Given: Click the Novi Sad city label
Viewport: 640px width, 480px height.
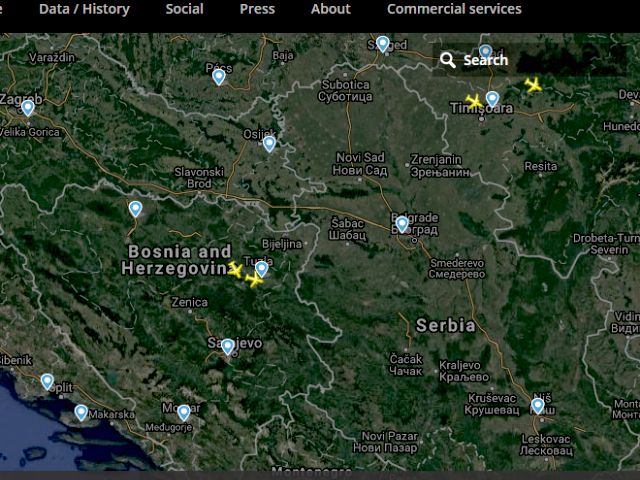Looking at the screenshot, I should click(360, 164).
